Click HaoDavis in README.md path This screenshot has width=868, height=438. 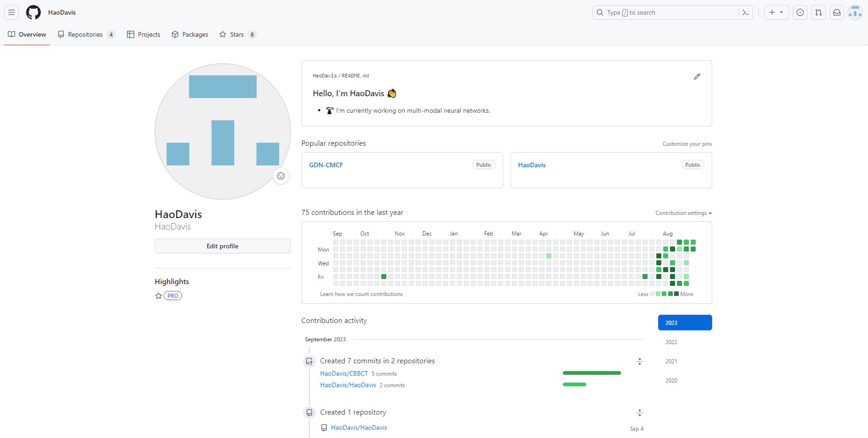324,76
